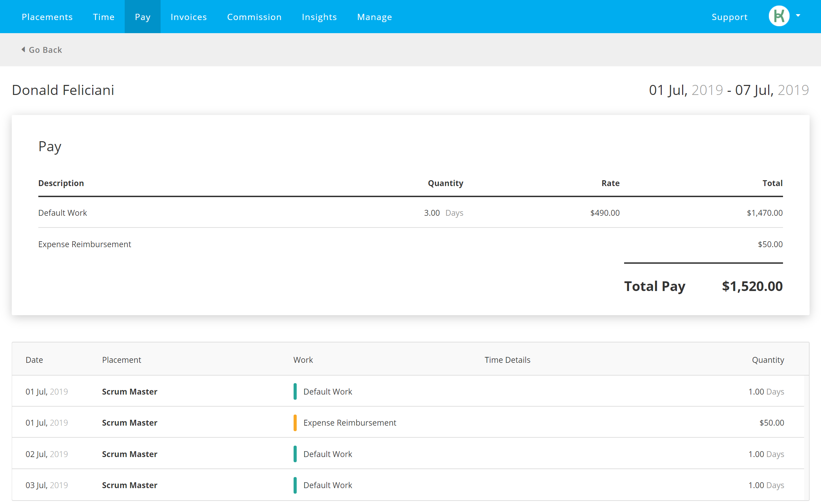821x504 pixels.
Task: Open the account dropdown arrow
Action: click(x=798, y=16)
